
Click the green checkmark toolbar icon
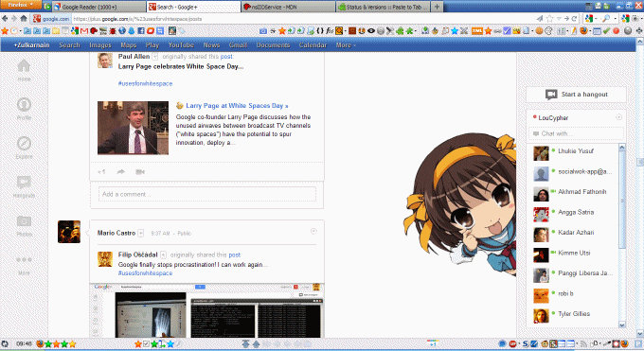pos(607,31)
